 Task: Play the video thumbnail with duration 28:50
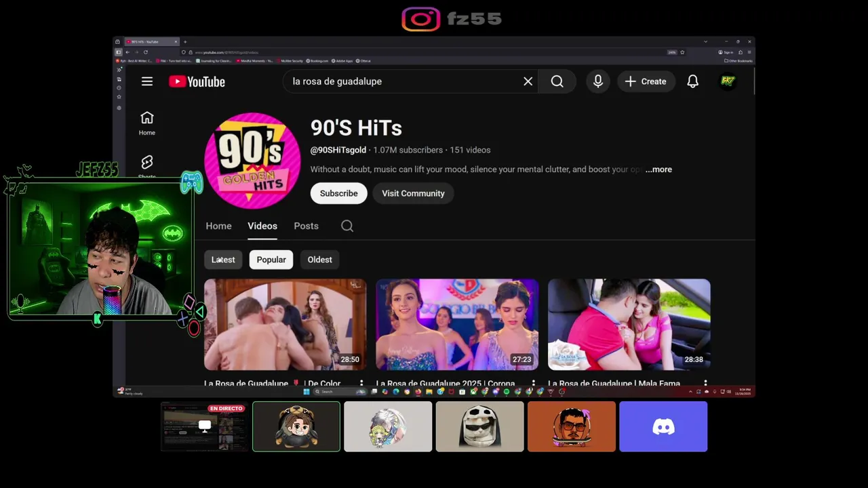(285, 325)
